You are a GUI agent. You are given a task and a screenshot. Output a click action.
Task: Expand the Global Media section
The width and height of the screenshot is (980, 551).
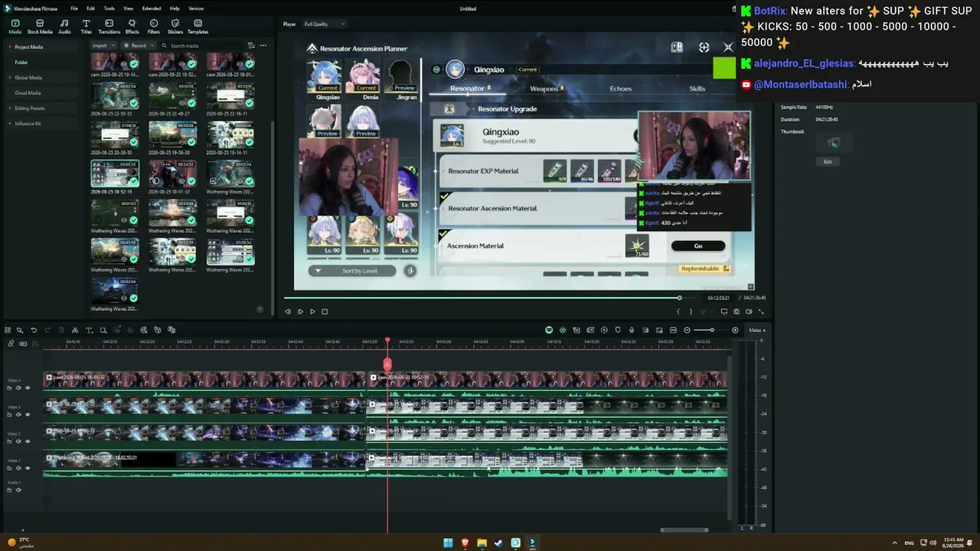(10, 77)
